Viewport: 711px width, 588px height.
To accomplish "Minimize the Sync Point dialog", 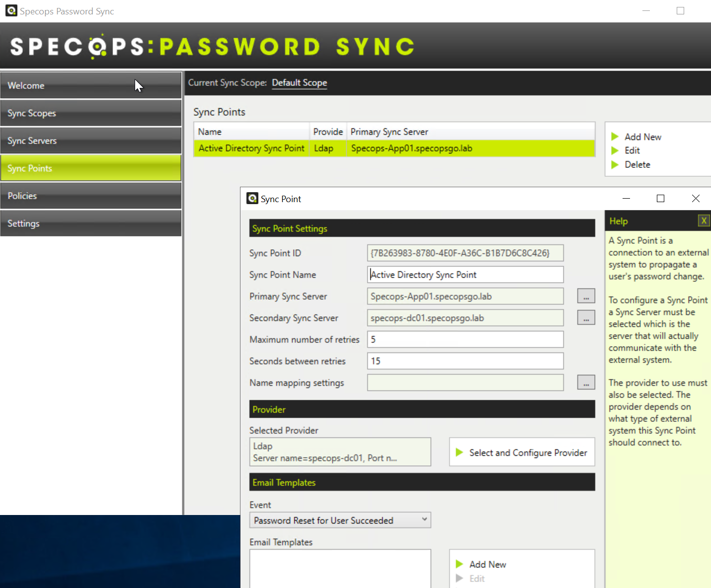I will [x=627, y=199].
